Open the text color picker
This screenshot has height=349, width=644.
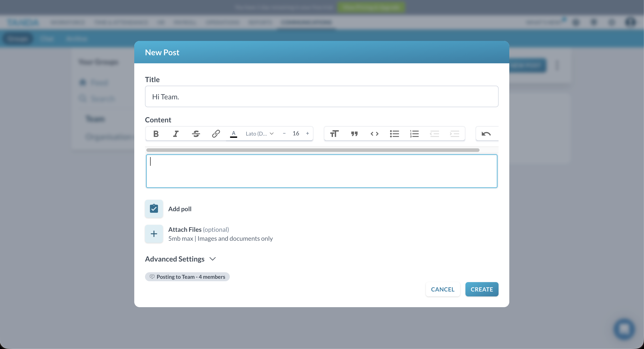click(233, 134)
